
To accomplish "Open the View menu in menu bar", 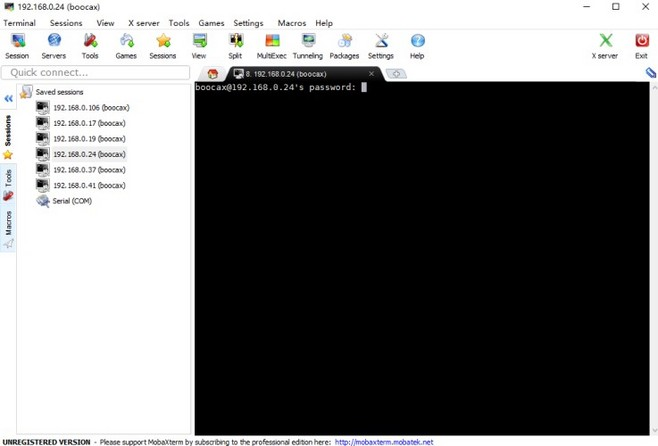I will point(105,23).
